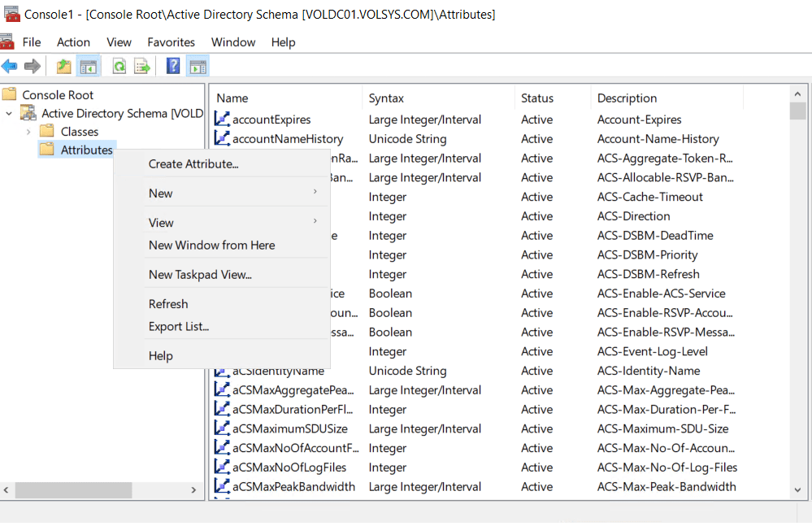Click the blue Help question mark icon
The height and width of the screenshot is (526, 812).
click(x=173, y=67)
